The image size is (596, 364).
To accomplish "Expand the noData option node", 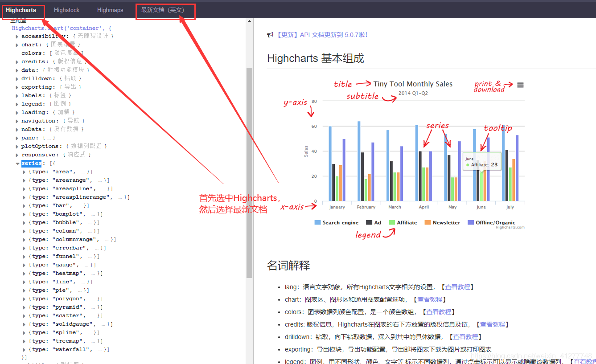I will click(x=17, y=130).
